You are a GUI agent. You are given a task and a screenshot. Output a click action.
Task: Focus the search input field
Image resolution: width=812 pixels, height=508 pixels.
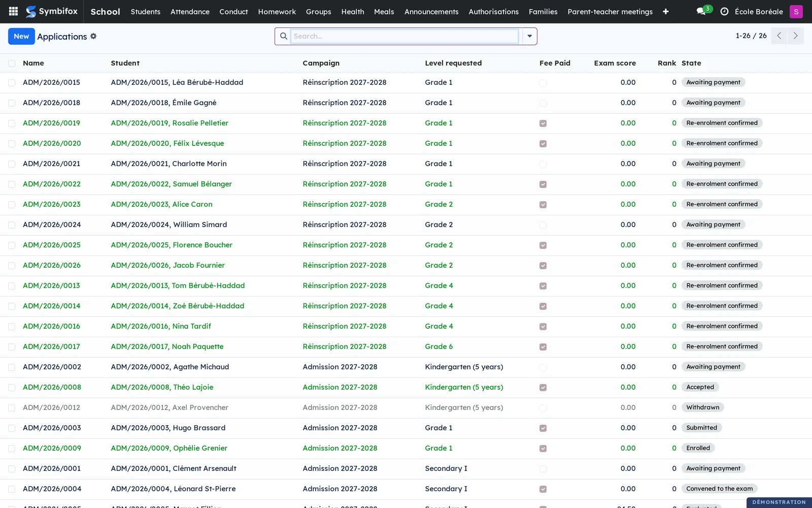point(404,36)
